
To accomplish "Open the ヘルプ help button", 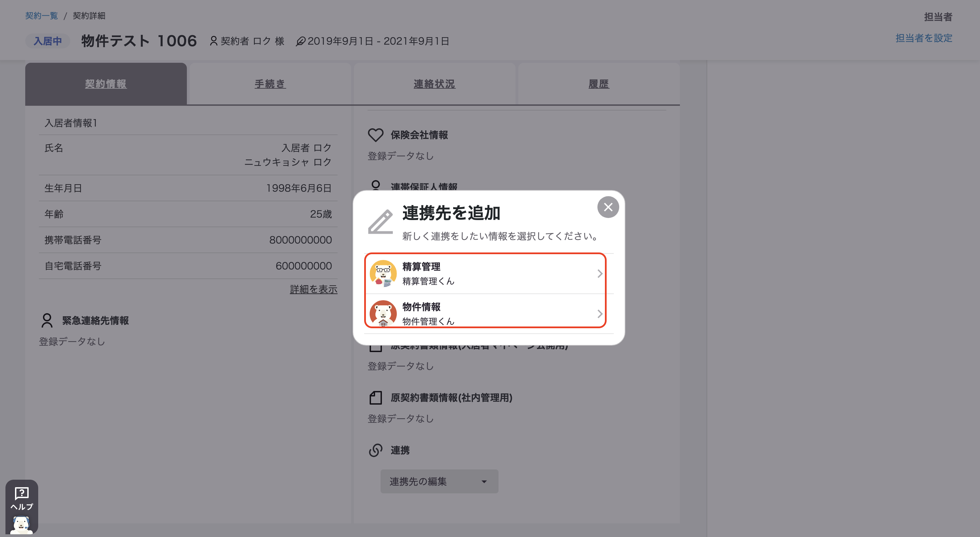I will click(22, 507).
